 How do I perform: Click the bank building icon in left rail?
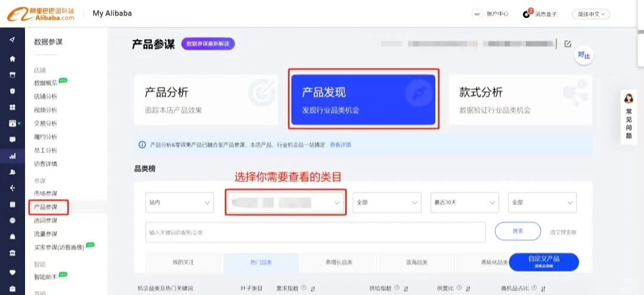click(x=13, y=252)
